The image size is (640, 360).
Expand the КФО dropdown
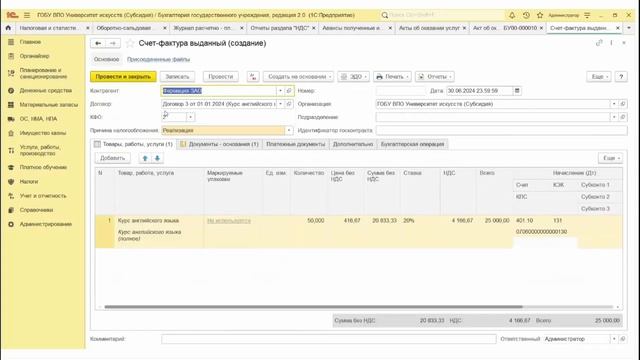point(190,117)
